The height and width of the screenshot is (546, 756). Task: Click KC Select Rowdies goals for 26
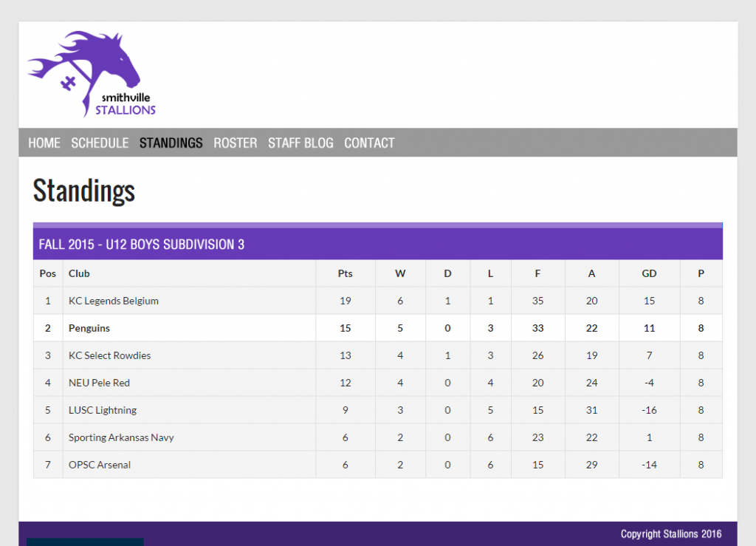click(537, 355)
